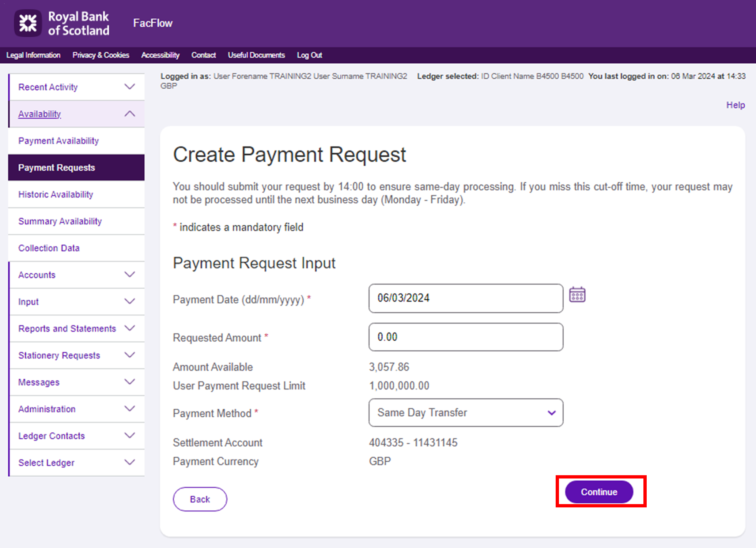The image size is (756, 548).
Task: Open Payment Availability page
Action: pyautogui.click(x=58, y=141)
